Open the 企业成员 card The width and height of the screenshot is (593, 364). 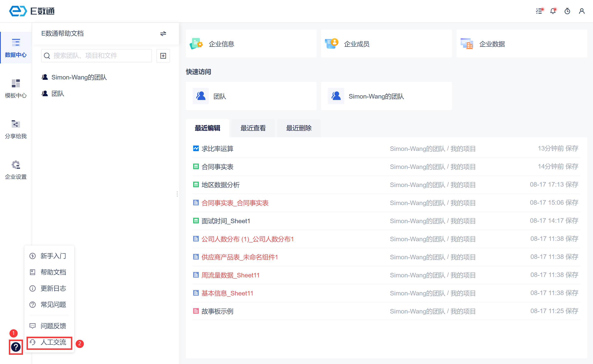357,44
